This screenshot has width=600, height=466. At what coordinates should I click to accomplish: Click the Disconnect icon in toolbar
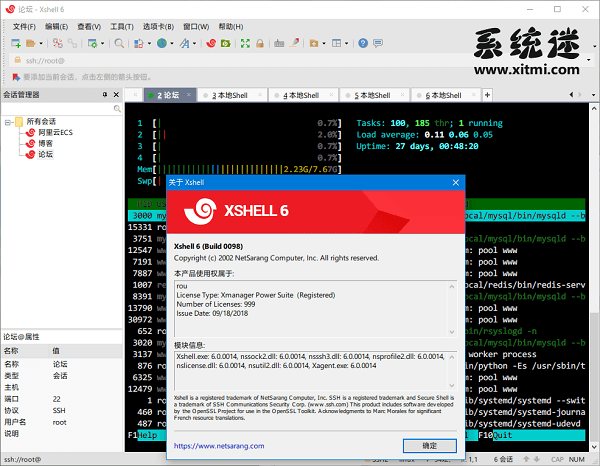(x=58, y=43)
